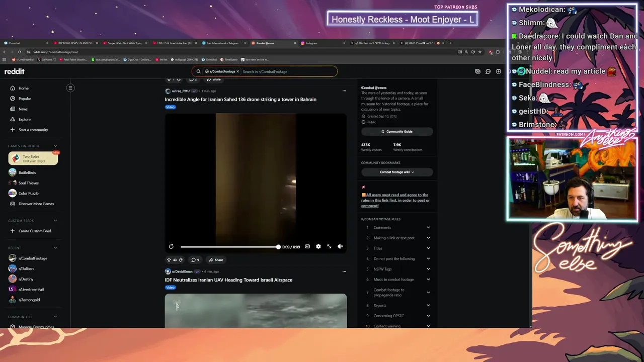Switch to Iran International Telegram browser tab
The width and height of the screenshot is (644, 362).
point(223,43)
